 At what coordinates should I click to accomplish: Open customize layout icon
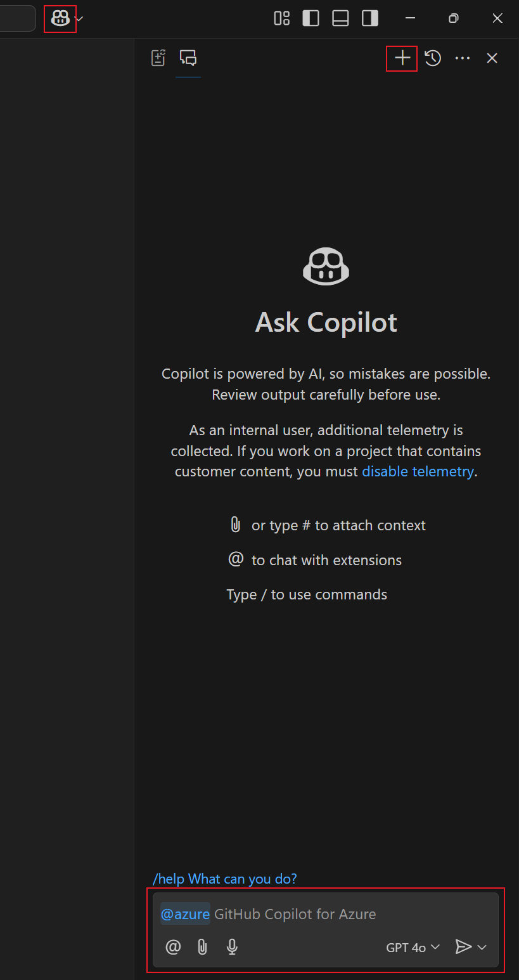[x=281, y=18]
